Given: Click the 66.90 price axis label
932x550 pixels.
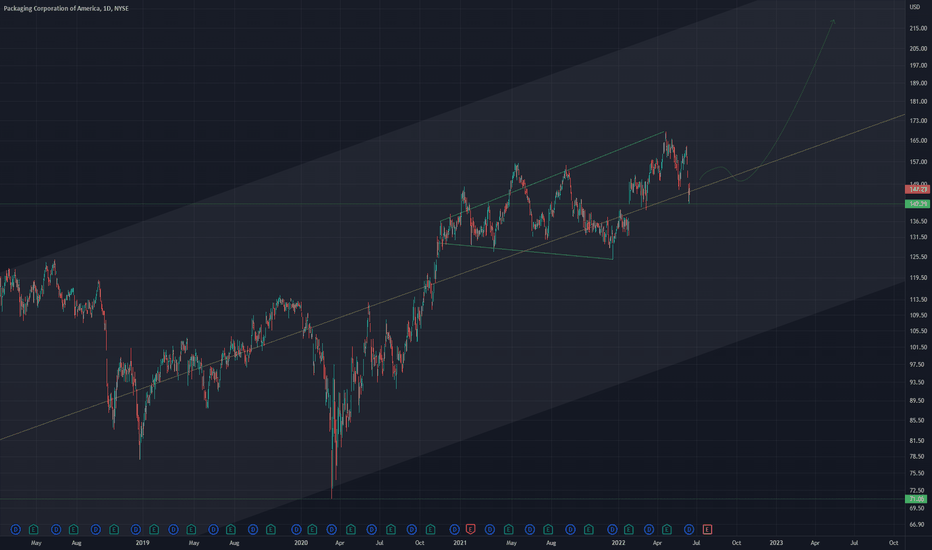Looking at the screenshot, I should coord(918,524).
